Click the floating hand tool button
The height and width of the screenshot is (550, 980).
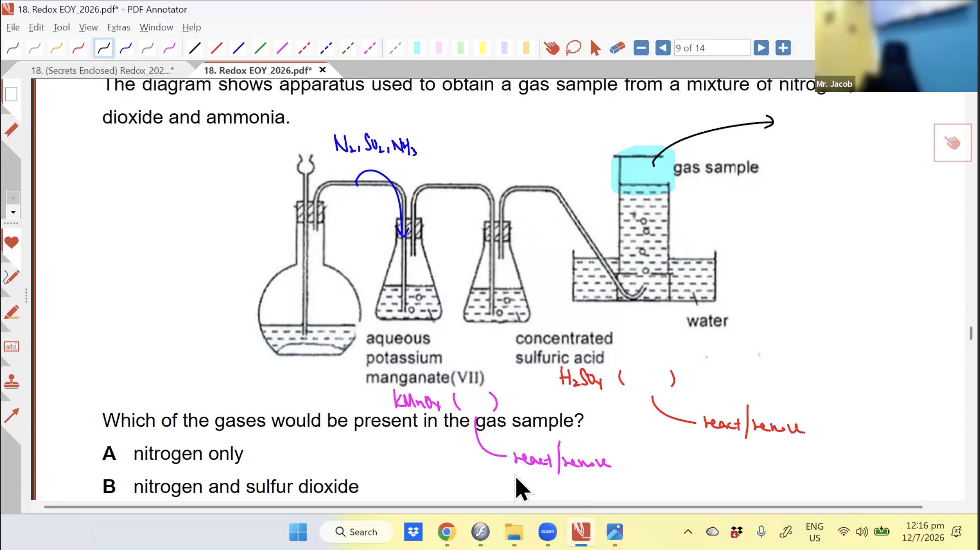coord(953,142)
